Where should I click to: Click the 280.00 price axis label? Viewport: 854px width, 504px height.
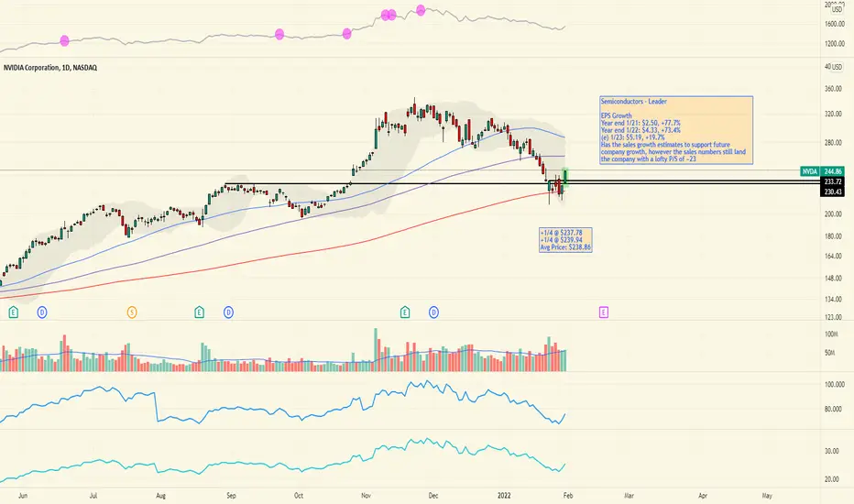(833, 143)
